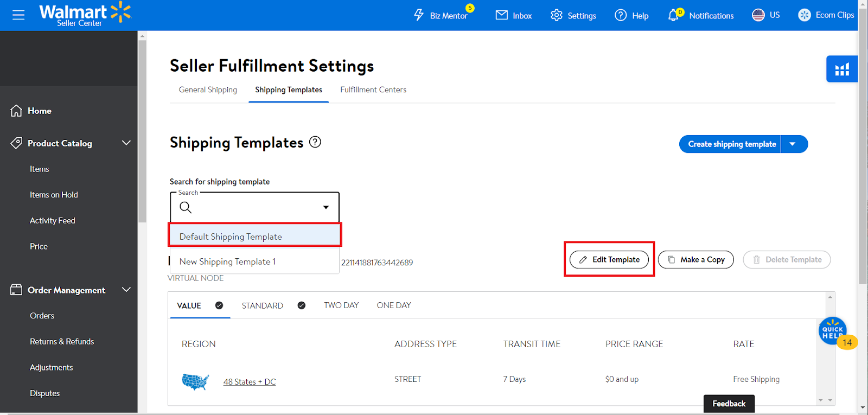
Task: Open Price in sidebar
Action: coord(39,246)
